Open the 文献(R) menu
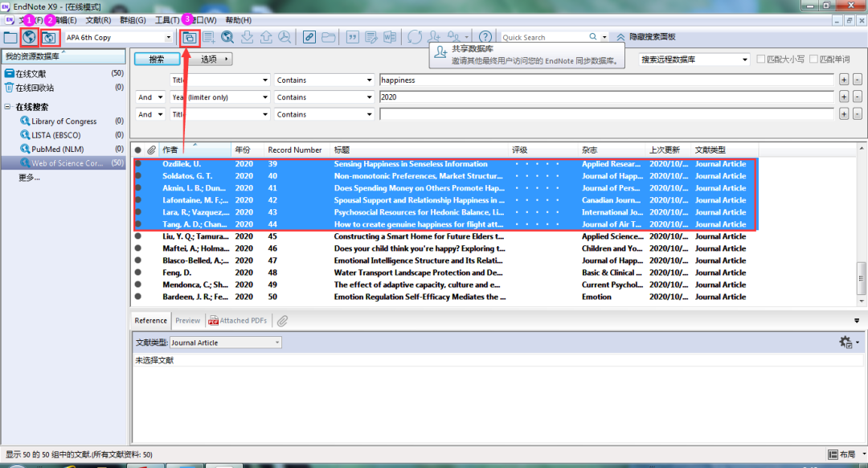This screenshot has width=868, height=468. [98, 20]
